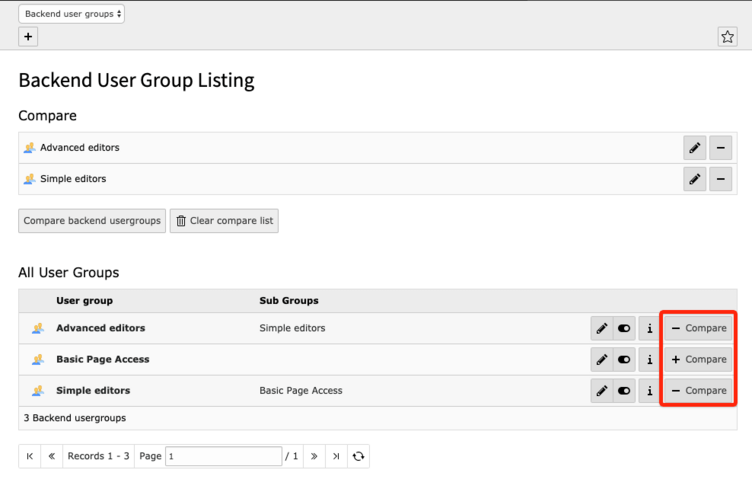
Task: Edit the Simple editors group in the table
Action: coord(601,391)
